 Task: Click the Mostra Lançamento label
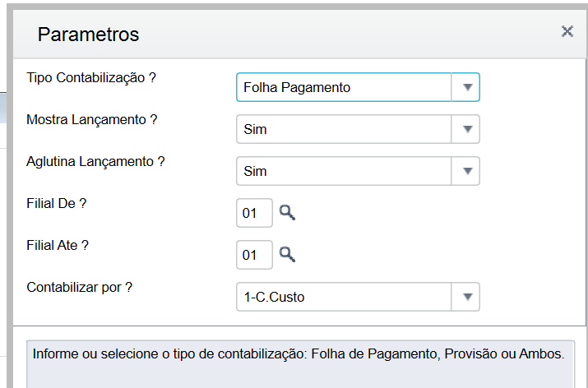[91, 120]
